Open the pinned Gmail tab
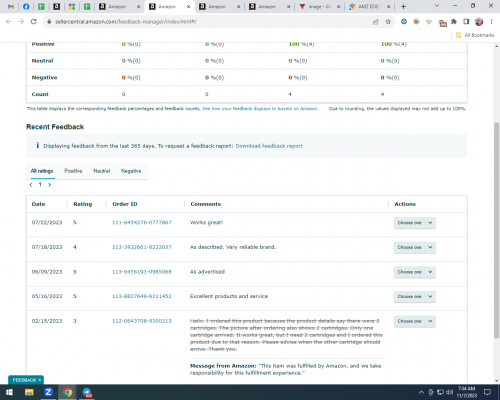Screen dimensions: 500x400 [x=11, y=6]
